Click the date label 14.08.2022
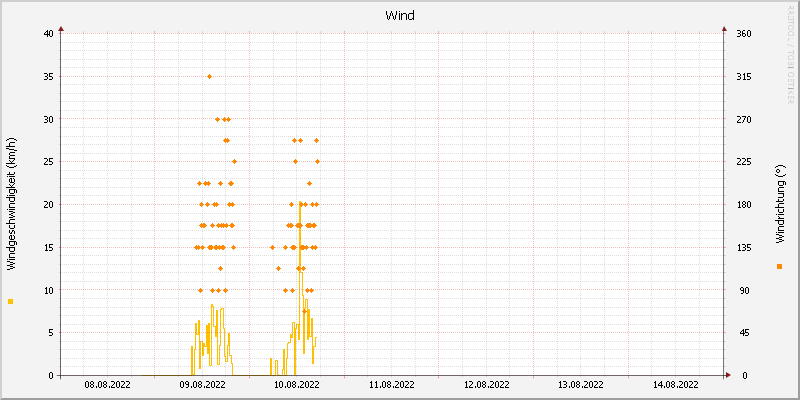The image size is (800, 400). [x=676, y=385]
